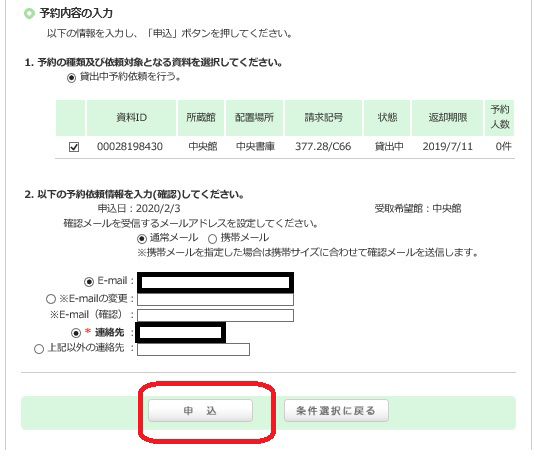Select the 携帯メール radio option
This screenshot has width=556, height=470.
[x=212, y=239]
